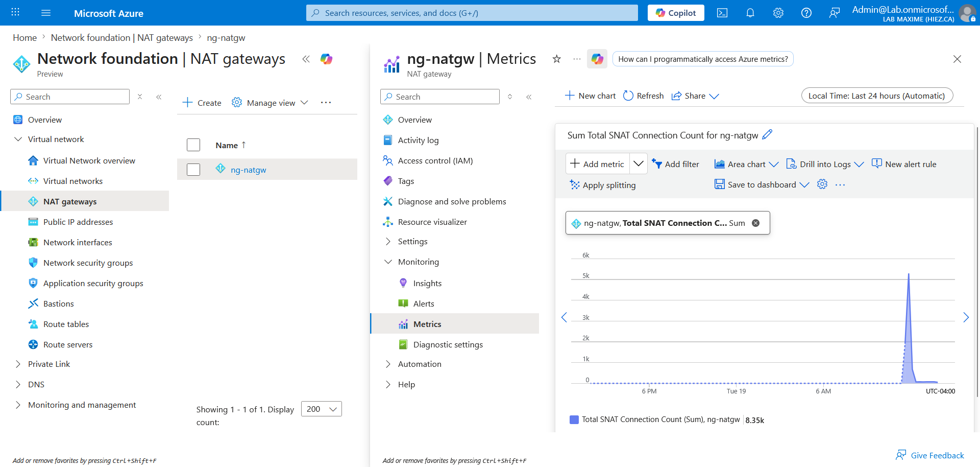The image size is (980, 467).
Task: Open the Area chart type dropdown
Action: 747,164
